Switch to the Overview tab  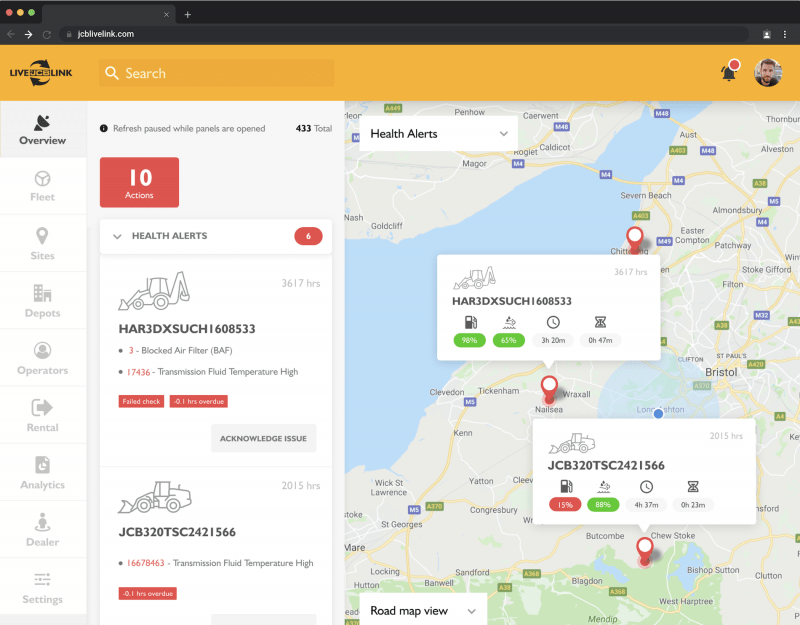(42, 129)
